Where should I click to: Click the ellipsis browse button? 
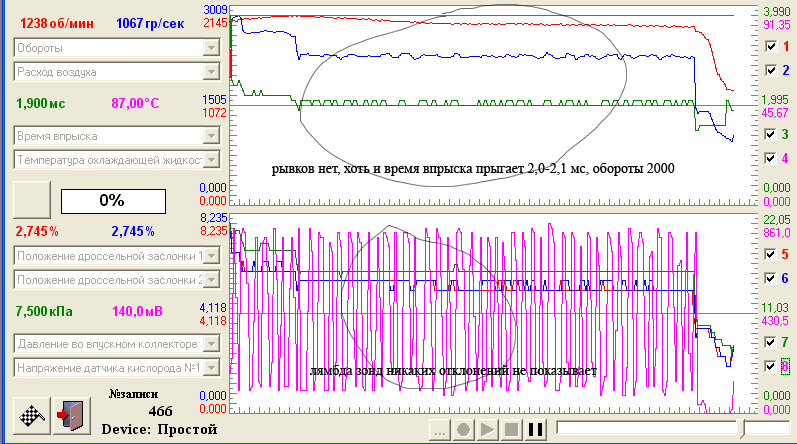click(x=440, y=430)
